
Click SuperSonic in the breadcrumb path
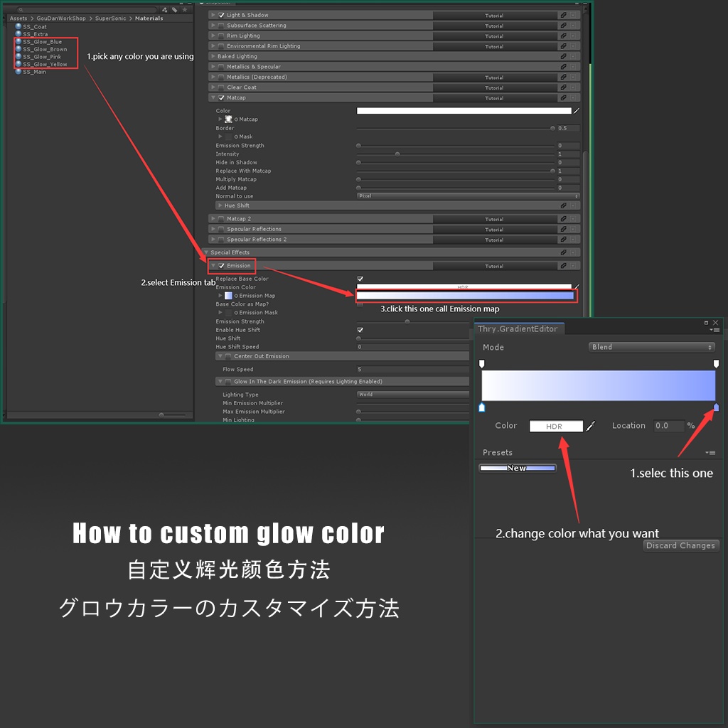point(110,18)
